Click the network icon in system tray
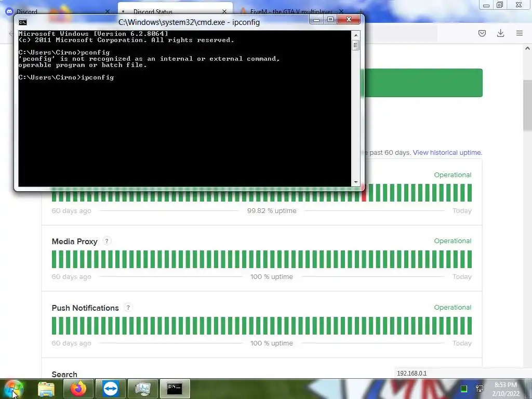Viewport: 532px width, 399px height. pyautogui.click(x=480, y=389)
